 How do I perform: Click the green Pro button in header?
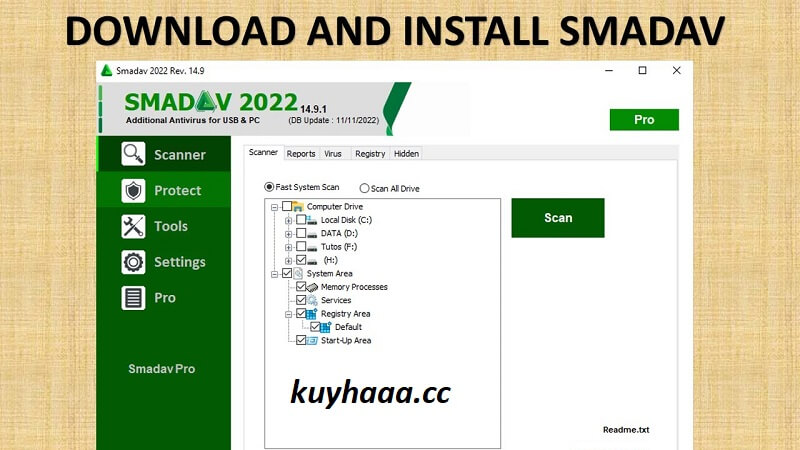[x=644, y=119]
